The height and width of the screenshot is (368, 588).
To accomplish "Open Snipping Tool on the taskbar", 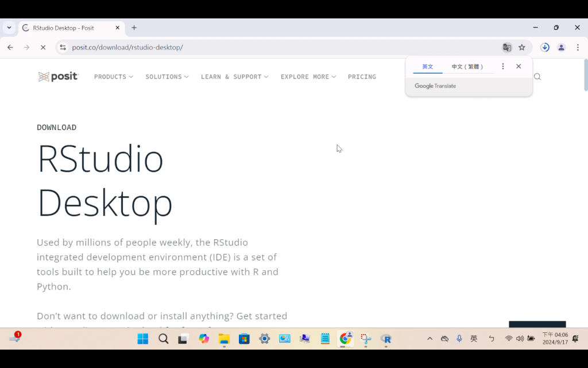I will (366, 339).
